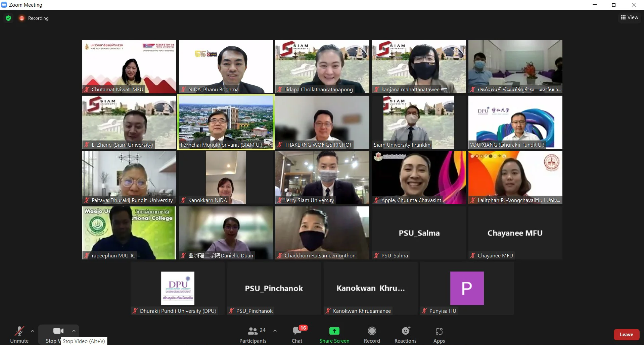Click the Dhurakij Pundit University DPU logo tile
The image size is (644, 345).
178,288
